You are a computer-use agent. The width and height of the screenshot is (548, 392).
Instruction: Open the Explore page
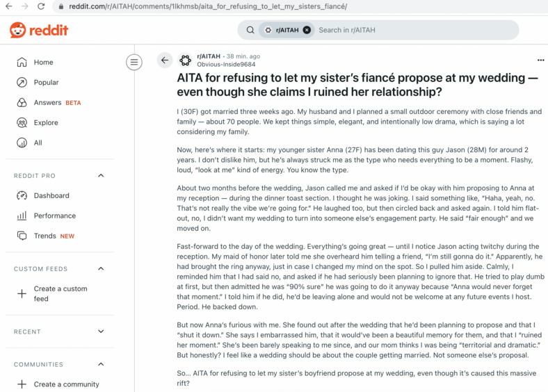coord(46,122)
